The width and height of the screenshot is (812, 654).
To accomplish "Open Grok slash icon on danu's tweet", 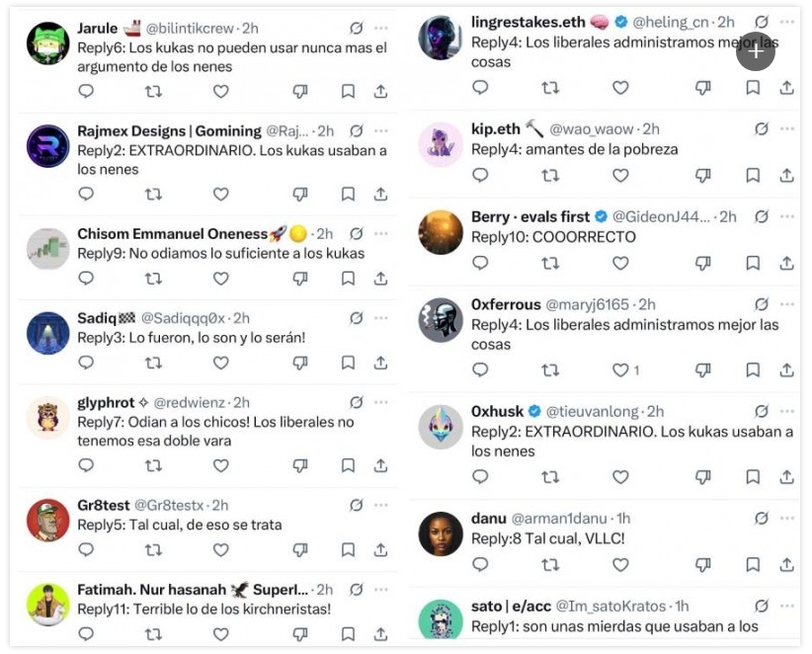I will 762,518.
